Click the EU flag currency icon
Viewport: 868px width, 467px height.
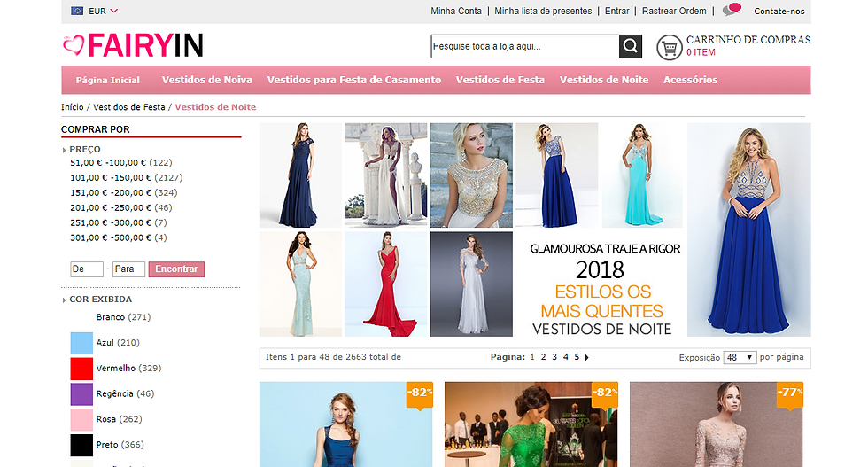click(x=77, y=11)
